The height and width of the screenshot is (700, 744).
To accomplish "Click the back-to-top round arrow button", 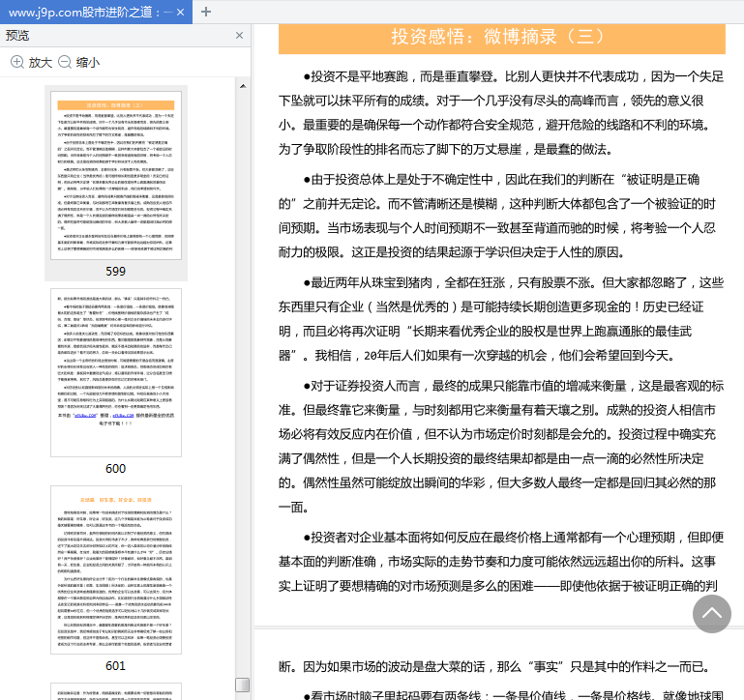I will (711, 614).
